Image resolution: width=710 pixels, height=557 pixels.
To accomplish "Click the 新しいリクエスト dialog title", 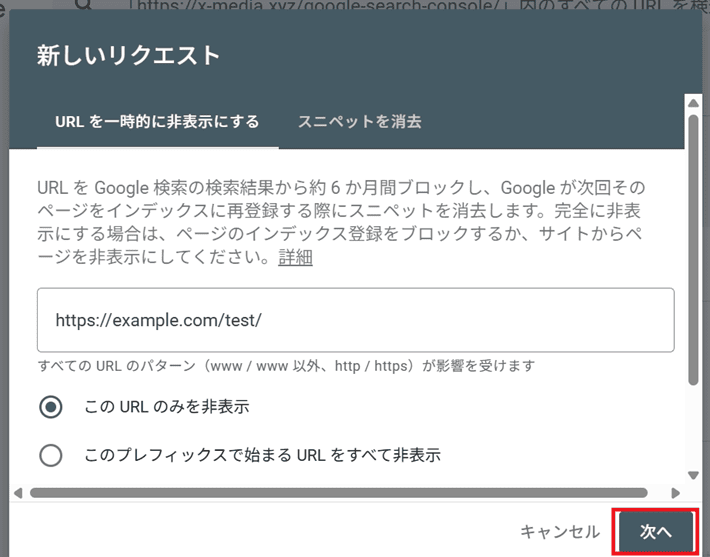I will pyautogui.click(x=129, y=56).
